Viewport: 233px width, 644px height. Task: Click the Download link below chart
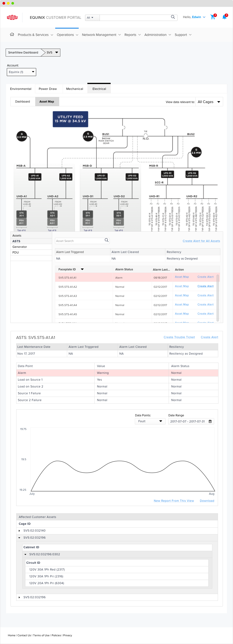(x=207, y=501)
